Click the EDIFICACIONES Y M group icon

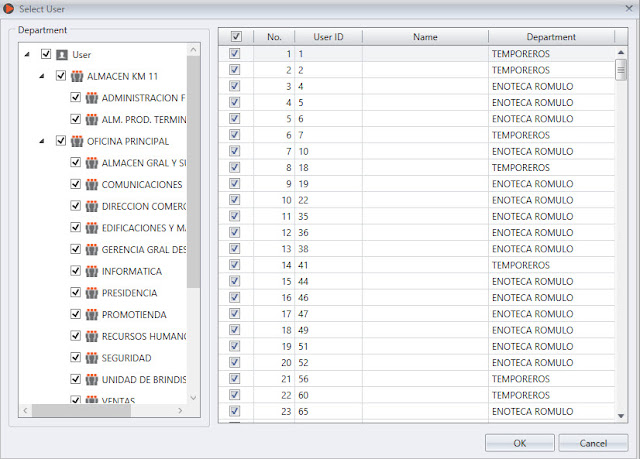(91, 228)
